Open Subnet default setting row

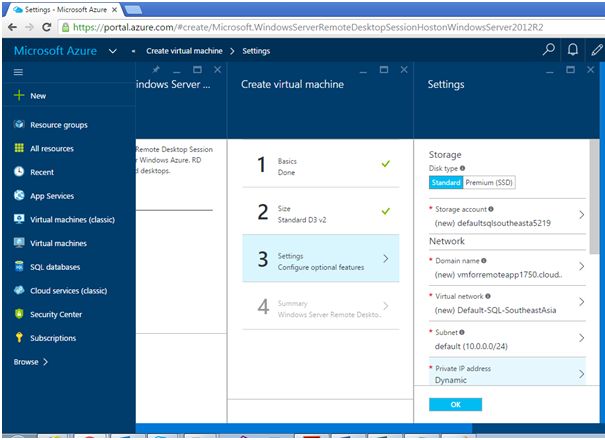(x=507, y=339)
